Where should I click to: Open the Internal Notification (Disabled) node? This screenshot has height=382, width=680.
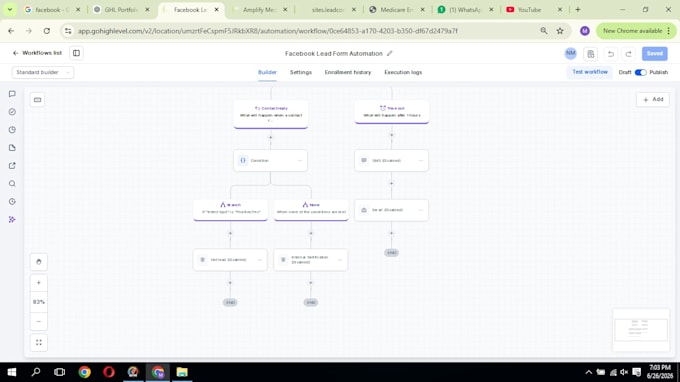[x=311, y=260]
